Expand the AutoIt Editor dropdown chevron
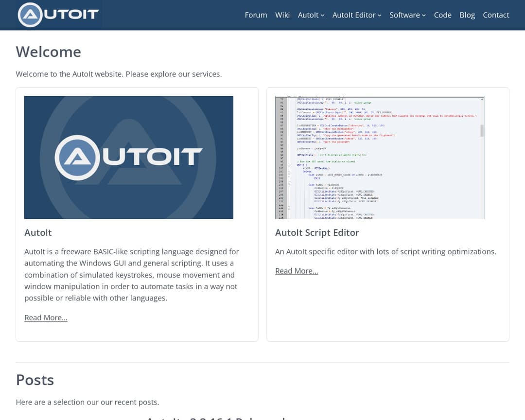 pyautogui.click(x=380, y=15)
